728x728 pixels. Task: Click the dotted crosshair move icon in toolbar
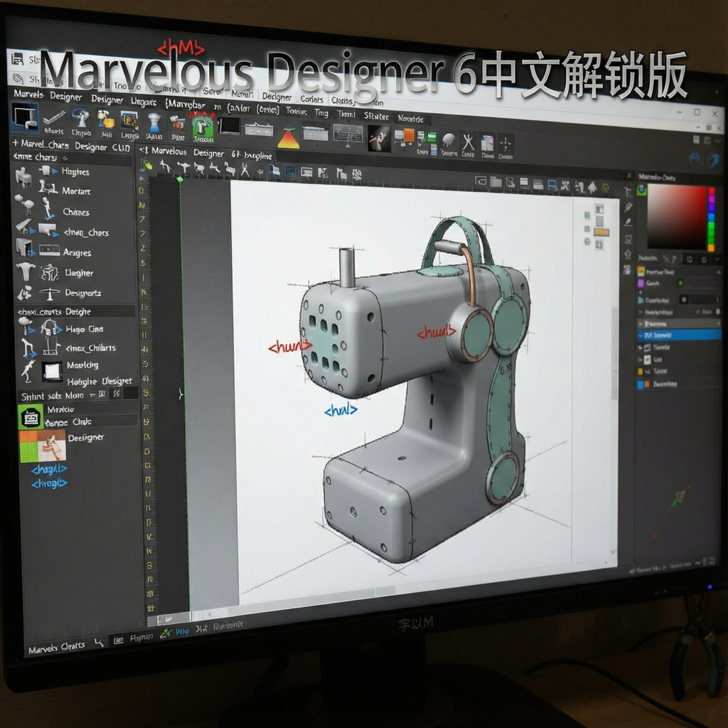point(505,144)
